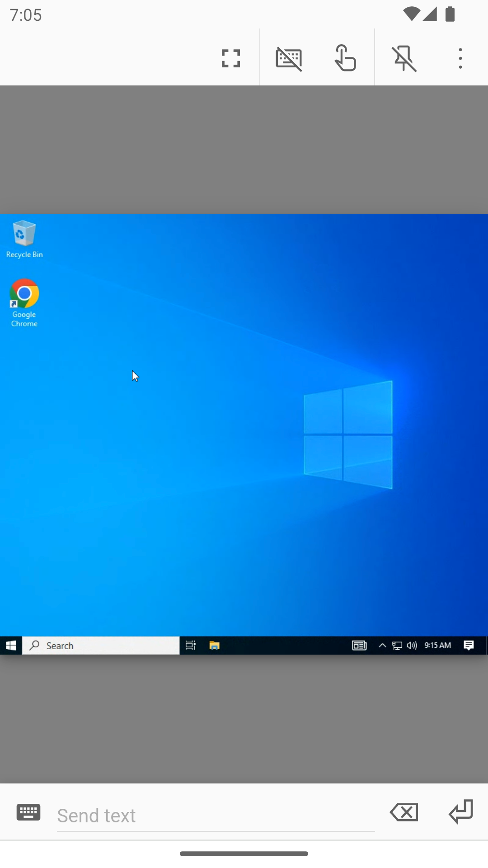The height and width of the screenshot is (868, 488).
Task: Show the on-screen keyboard beside Send text
Action: click(x=28, y=812)
